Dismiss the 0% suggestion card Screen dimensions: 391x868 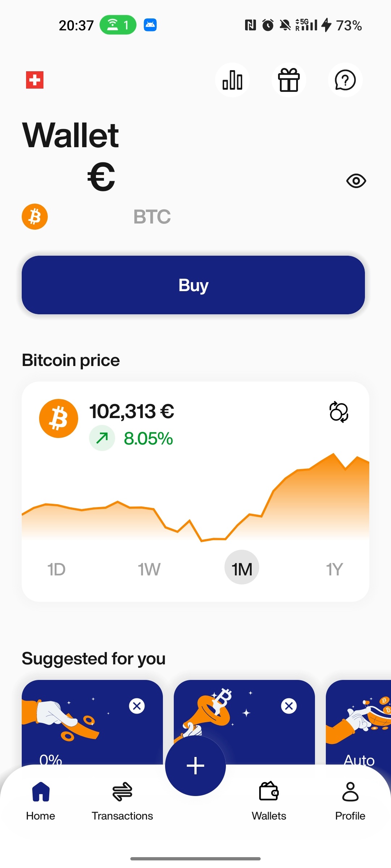(x=137, y=706)
